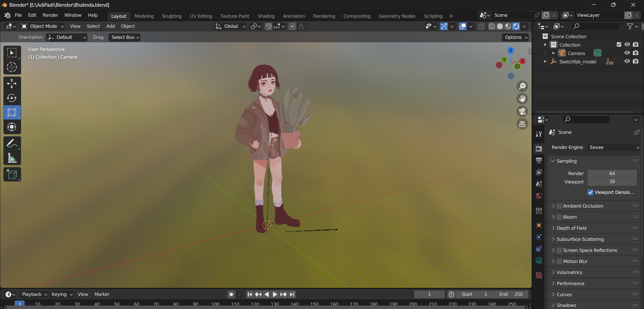Switch to the Animation workspace tab
644x309 pixels.
tap(294, 16)
